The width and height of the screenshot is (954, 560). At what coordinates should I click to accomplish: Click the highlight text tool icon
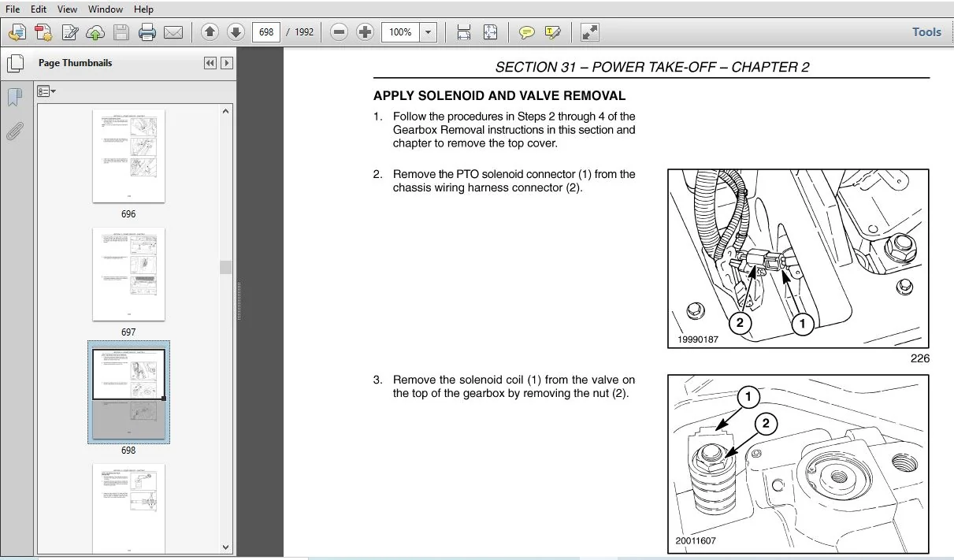(x=552, y=32)
